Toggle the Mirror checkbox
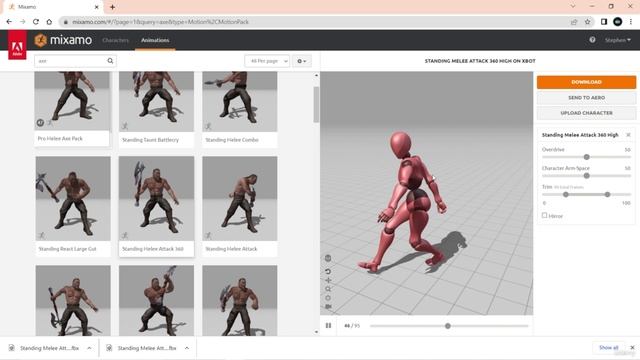640x360 pixels. [544, 215]
